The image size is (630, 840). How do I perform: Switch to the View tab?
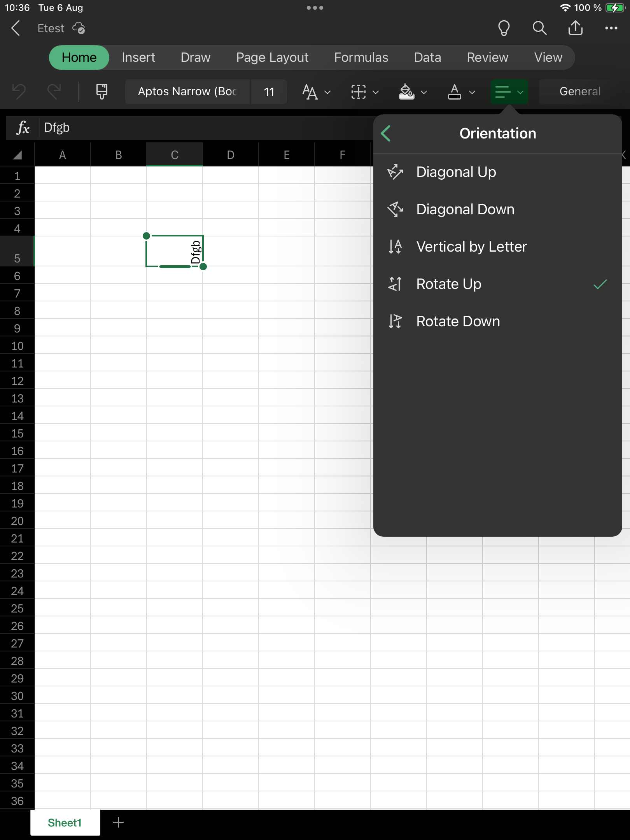[x=548, y=58]
